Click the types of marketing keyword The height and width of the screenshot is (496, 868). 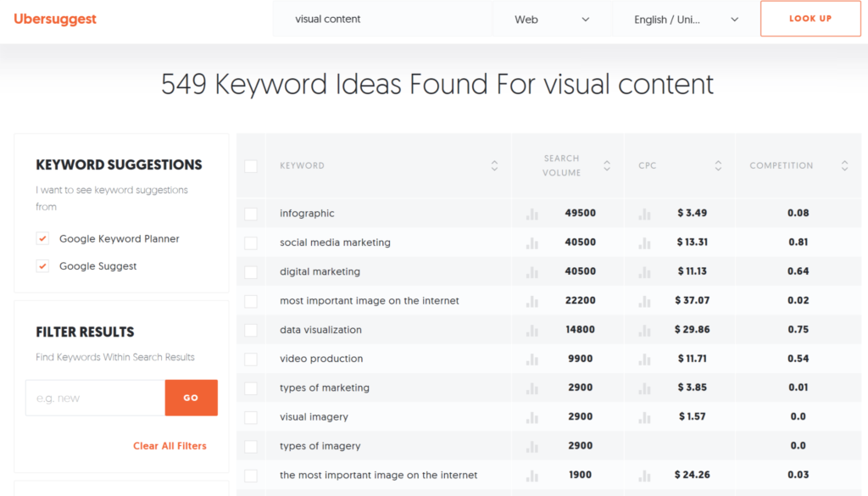[x=325, y=387]
